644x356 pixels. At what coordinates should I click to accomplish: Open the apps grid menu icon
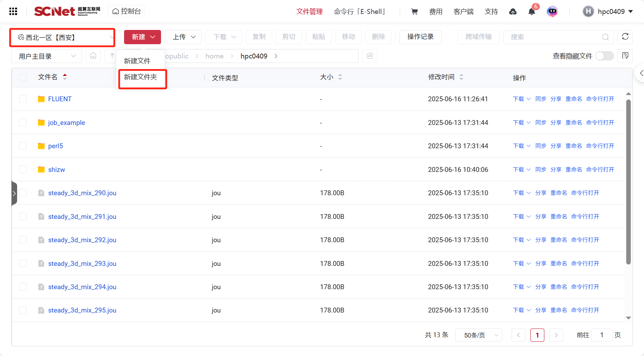[13, 11]
